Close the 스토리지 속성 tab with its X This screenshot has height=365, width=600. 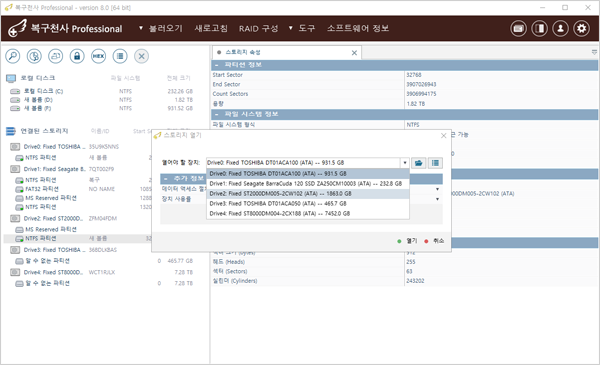(x=354, y=53)
